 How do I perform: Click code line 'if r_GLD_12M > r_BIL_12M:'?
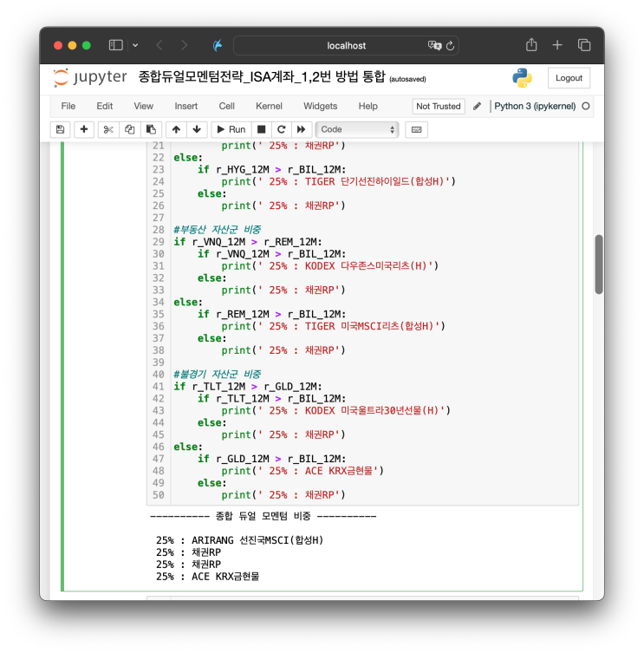tap(271, 459)
